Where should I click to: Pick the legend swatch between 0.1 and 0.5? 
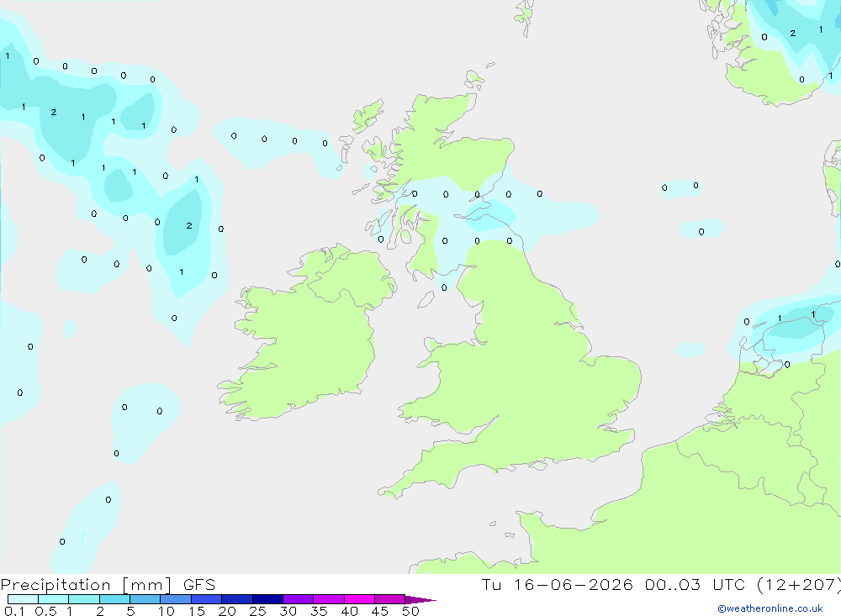[23, 599]
